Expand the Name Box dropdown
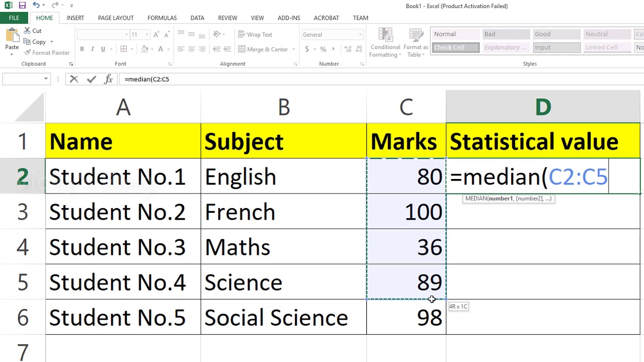Viewport: 644px width, 362px height. [x=46, y=79]
